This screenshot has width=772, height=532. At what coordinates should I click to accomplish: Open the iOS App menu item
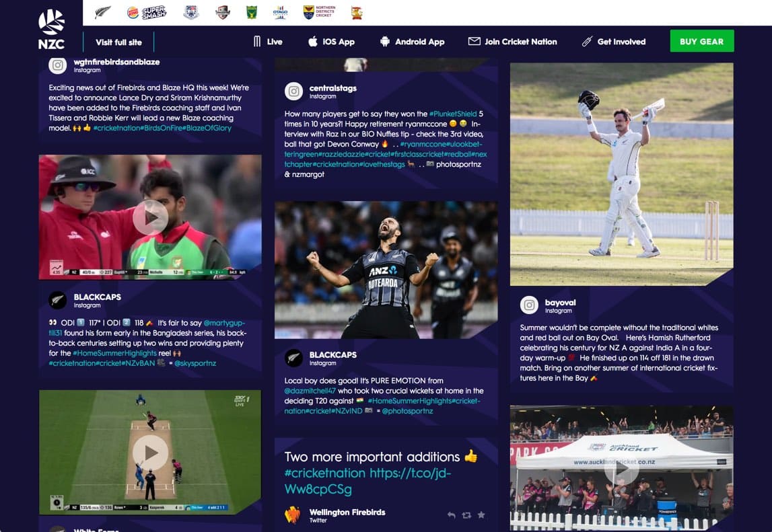331,42
